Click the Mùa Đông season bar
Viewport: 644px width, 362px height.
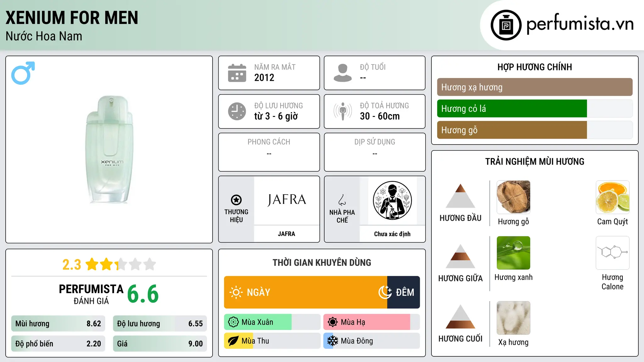(x=371, y=341)
